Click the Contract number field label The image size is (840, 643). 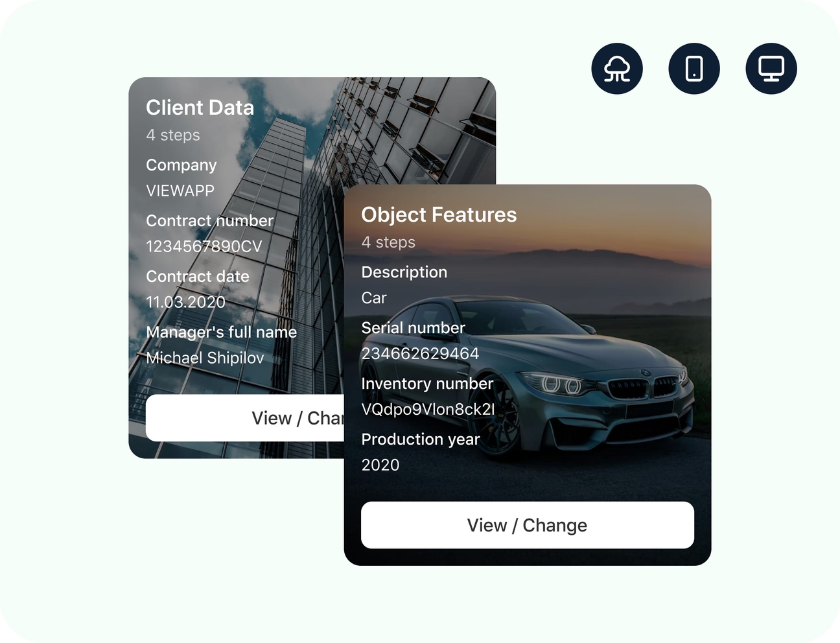pyautogui.click(x=209, y=221)
